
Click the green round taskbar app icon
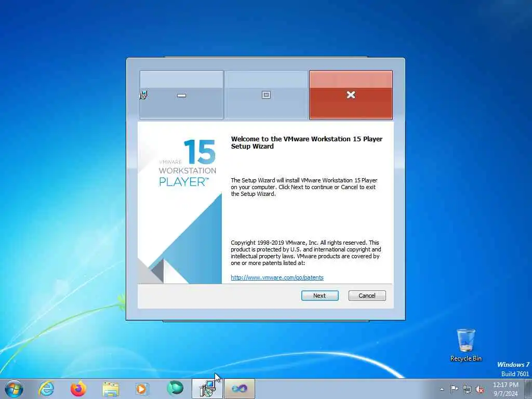(175, 388)
